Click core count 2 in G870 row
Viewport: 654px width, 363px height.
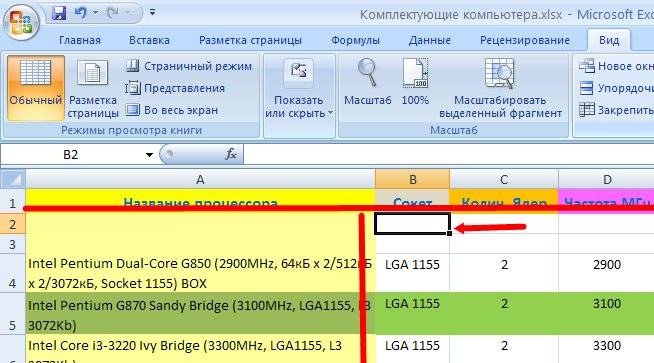pos(504,304)
